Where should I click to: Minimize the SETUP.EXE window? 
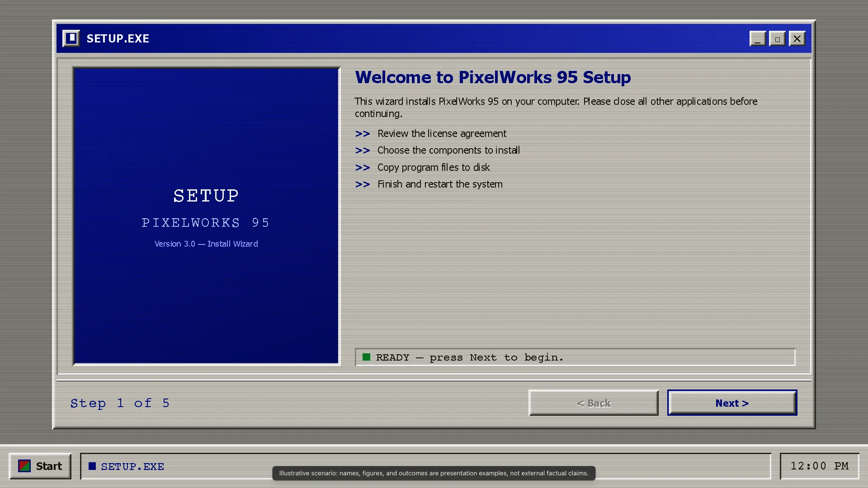coord(758,38)
